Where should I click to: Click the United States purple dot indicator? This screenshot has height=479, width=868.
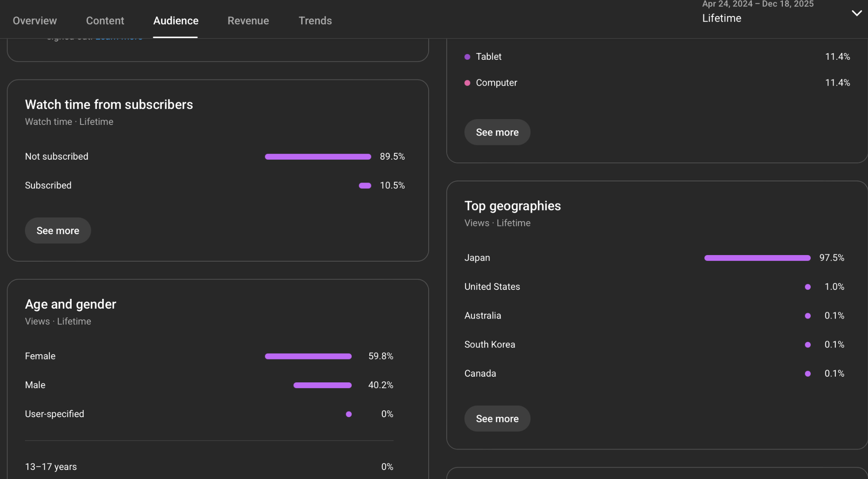807,287
